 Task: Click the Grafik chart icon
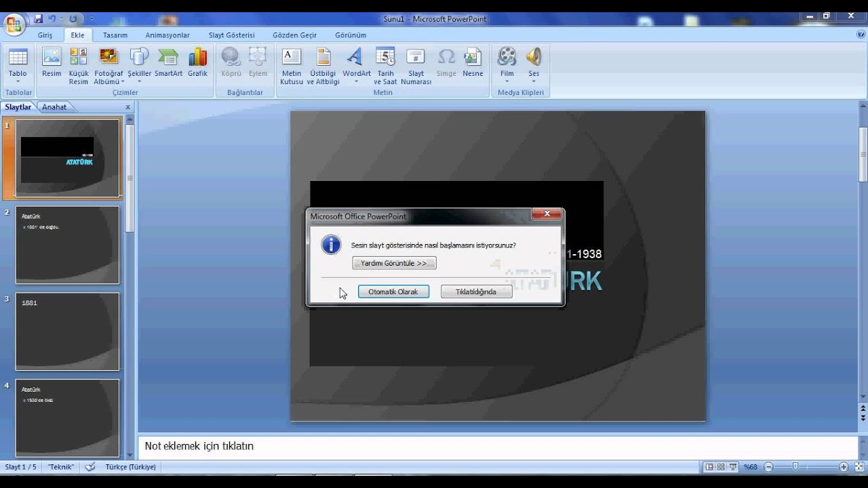197,58
